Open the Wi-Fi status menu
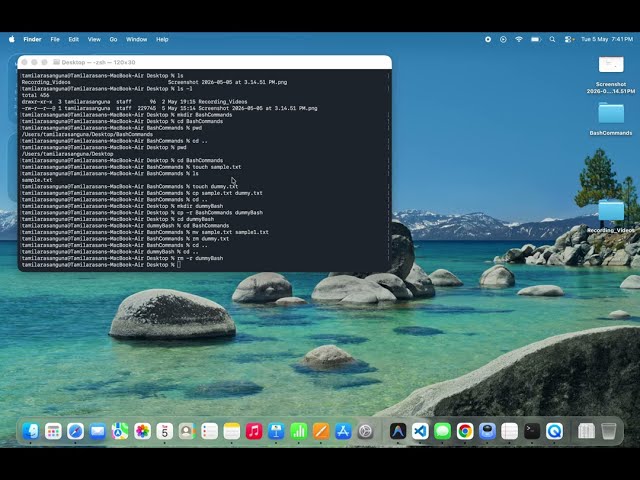The width and height of the screenshot is (640, 480). (x=519, y=39)
